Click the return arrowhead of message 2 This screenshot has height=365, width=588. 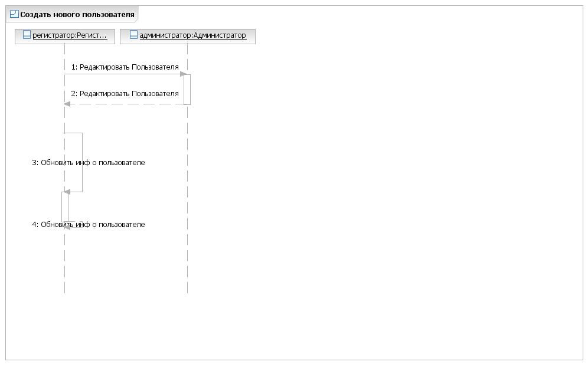click(x=67, y=104)
